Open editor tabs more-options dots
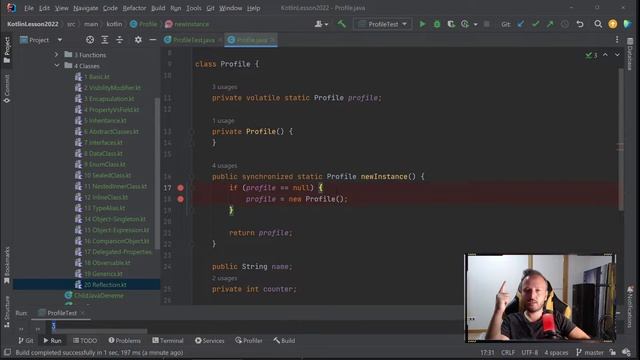The height and width of the screenshot is (360, 640). click(x=617, y=40)
